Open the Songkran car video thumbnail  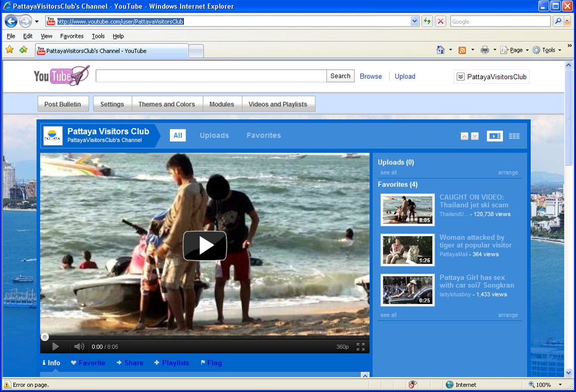407,290
